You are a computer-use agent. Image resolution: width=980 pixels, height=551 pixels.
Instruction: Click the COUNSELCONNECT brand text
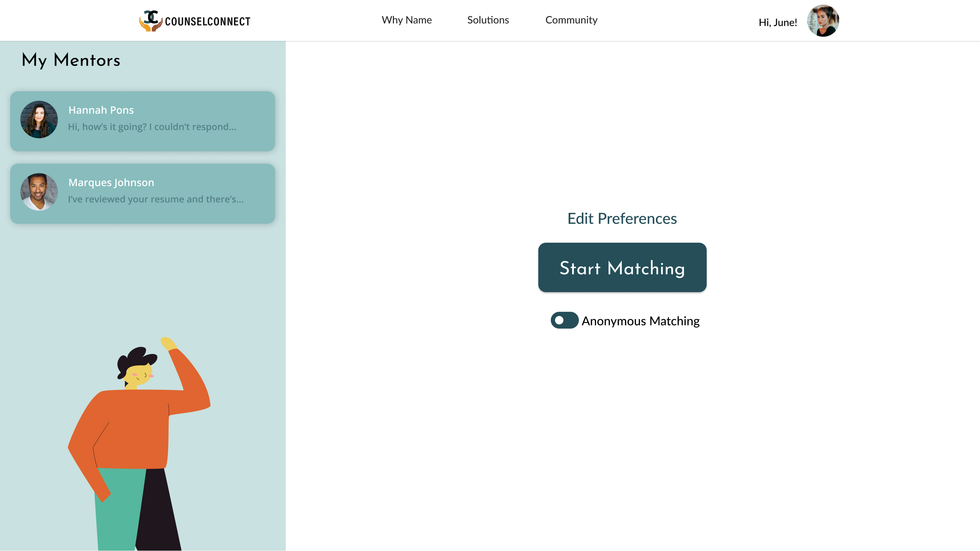pos(207,22)
